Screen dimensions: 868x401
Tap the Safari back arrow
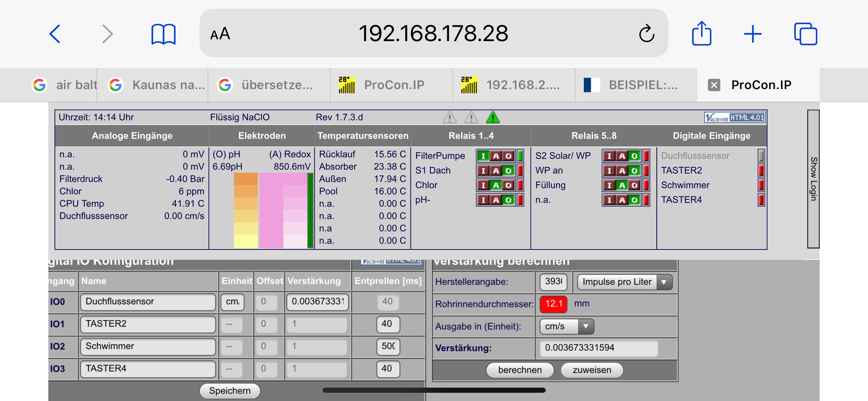tap(55, 34)
